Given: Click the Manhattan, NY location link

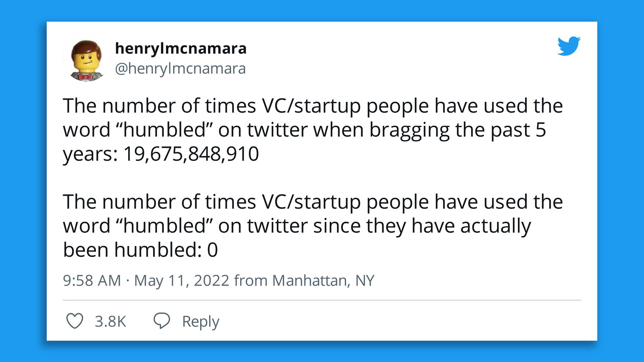Looking at the screenshot, I should pyautogui.click(x=323, y=280).
